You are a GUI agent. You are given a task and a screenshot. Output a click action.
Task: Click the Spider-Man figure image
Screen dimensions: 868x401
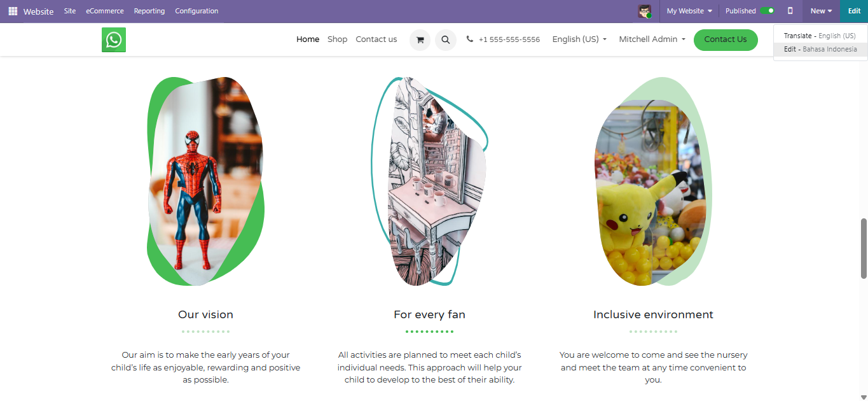coord(206,181)
